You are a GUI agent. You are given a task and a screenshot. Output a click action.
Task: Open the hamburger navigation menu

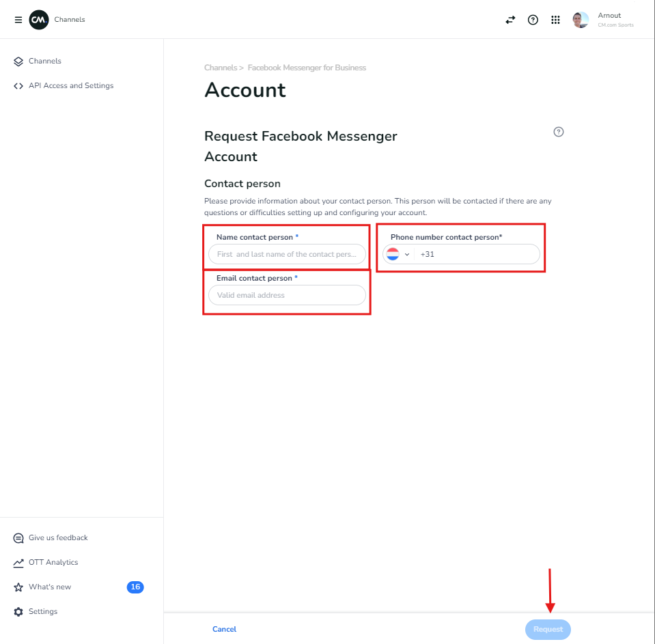18,20
